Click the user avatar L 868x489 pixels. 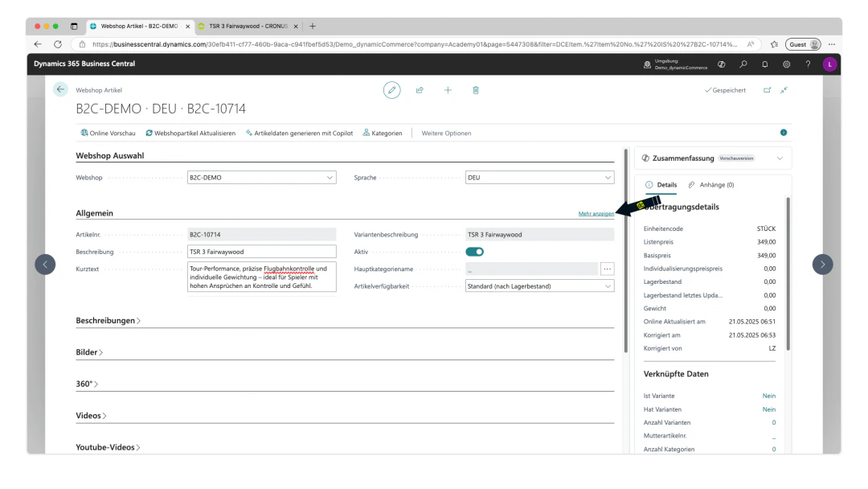(x=829, y=64)
